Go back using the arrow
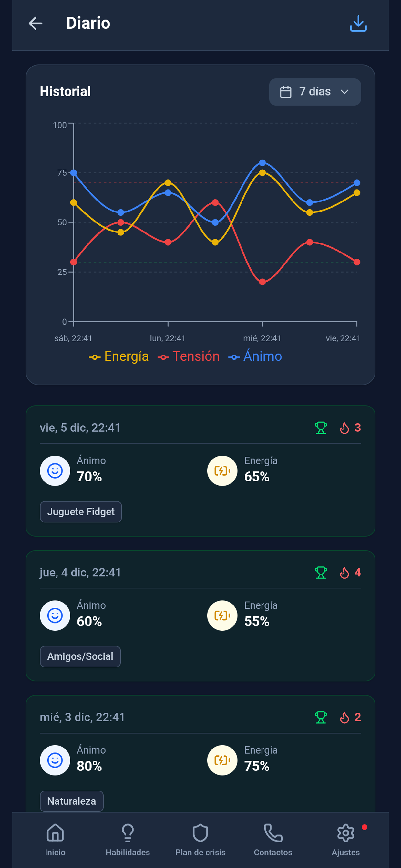This screenshot has height=868, width=401. pos(35,23)
